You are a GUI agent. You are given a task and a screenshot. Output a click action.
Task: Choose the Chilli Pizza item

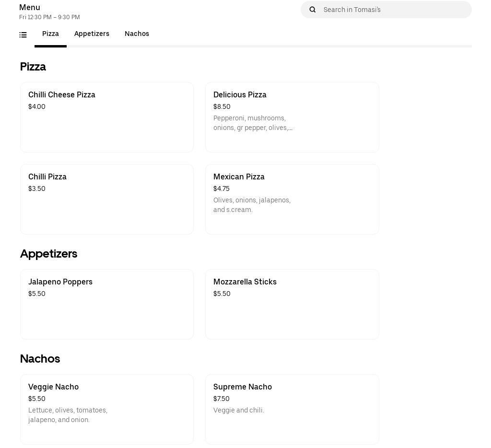106,199
